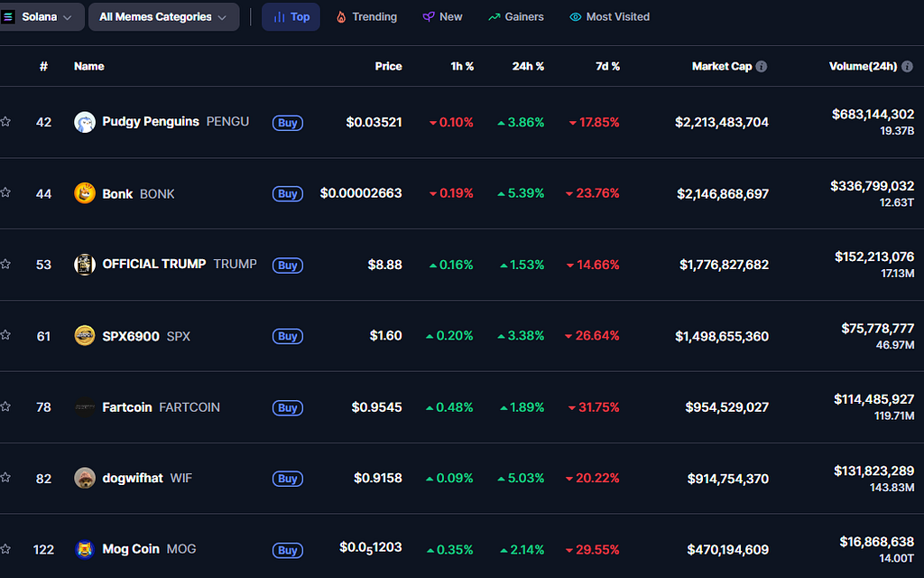Click the Pudgy Penguins coin logo
The image size is (924, 578).
click(x=85, y=122)
